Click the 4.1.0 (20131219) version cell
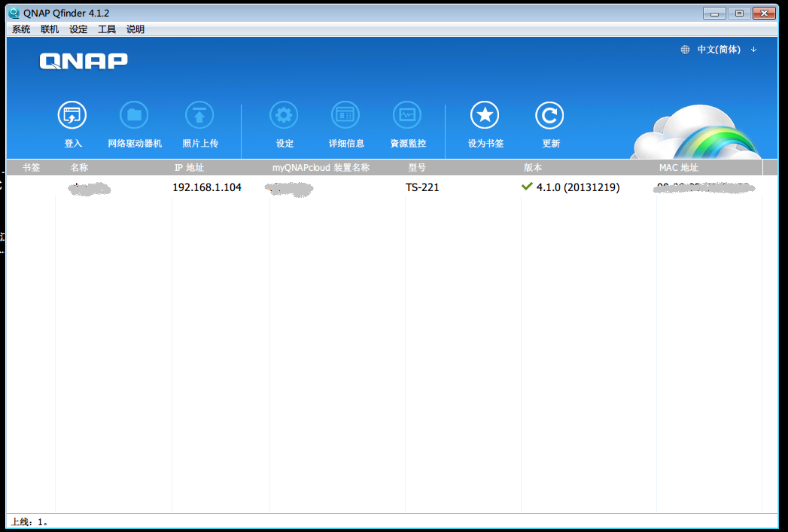Viewport: 788px width, 532px height. pos(578,187)
